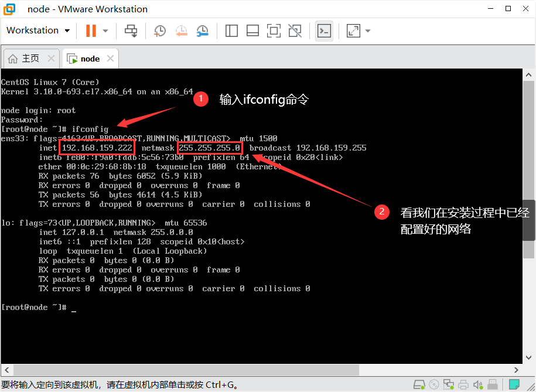The height and width of the screenshot is (392, 536).
Task: Toggle the thumbnail bar view
Action: point(252,31)
